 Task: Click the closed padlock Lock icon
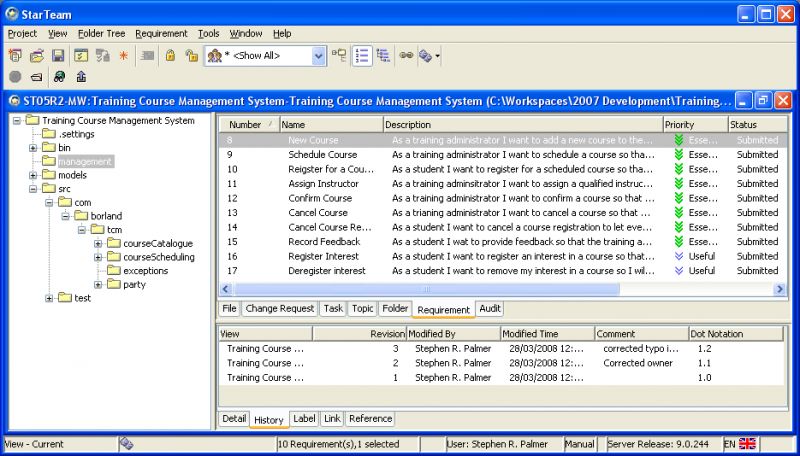[x=170, y=56]
